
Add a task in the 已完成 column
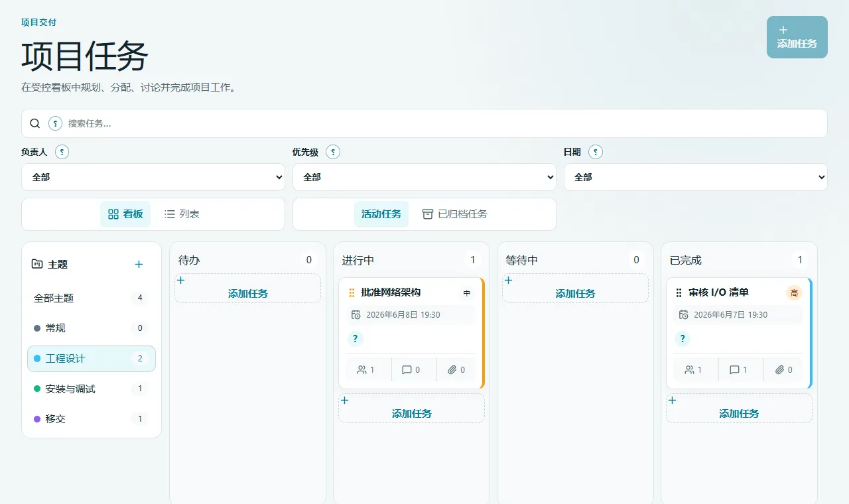[740, 409]
